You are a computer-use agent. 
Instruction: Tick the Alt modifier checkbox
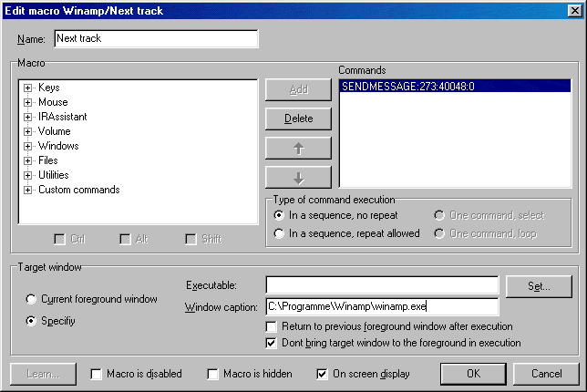[x=125, y=239]
